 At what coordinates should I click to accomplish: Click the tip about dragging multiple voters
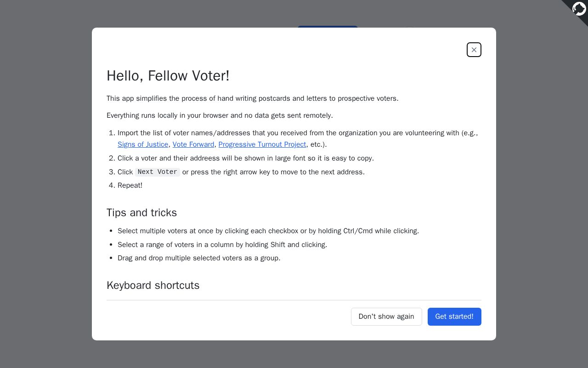tap(199, 258)
